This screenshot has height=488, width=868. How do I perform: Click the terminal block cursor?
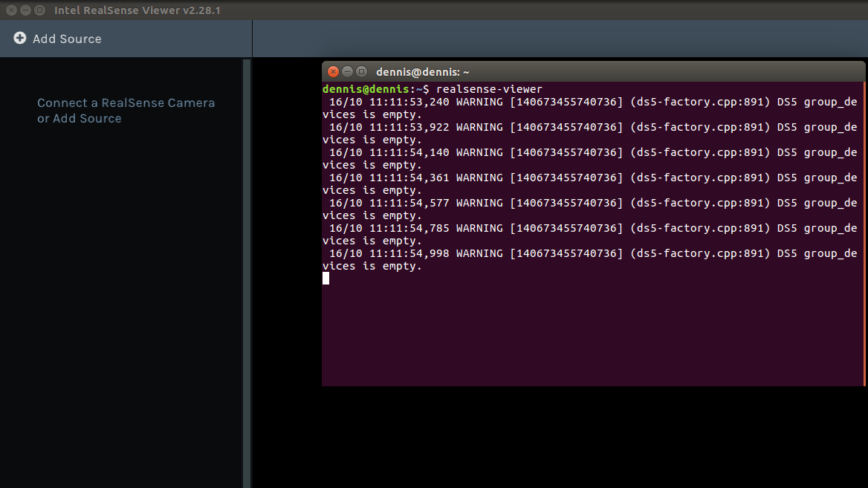[x=326, y=279]
